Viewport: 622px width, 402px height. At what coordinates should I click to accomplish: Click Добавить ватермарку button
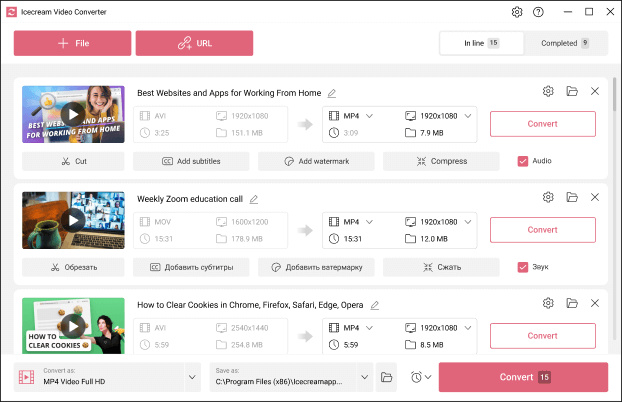316,267
